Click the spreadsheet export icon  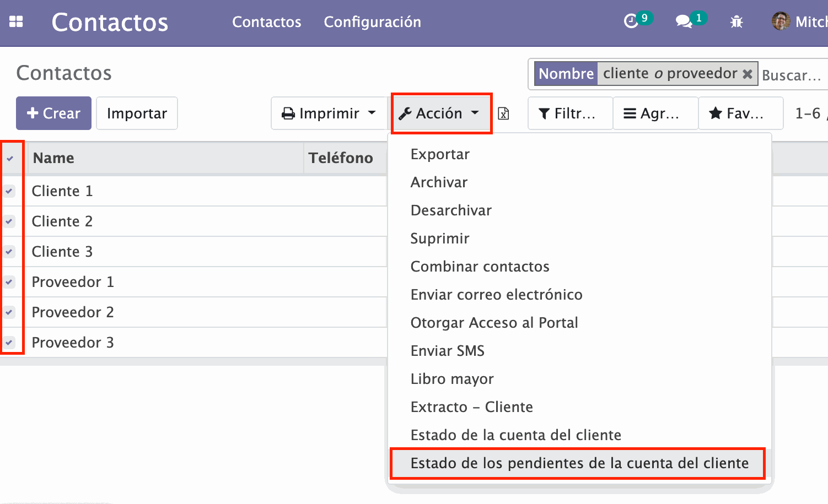click(x=503, y=113)
